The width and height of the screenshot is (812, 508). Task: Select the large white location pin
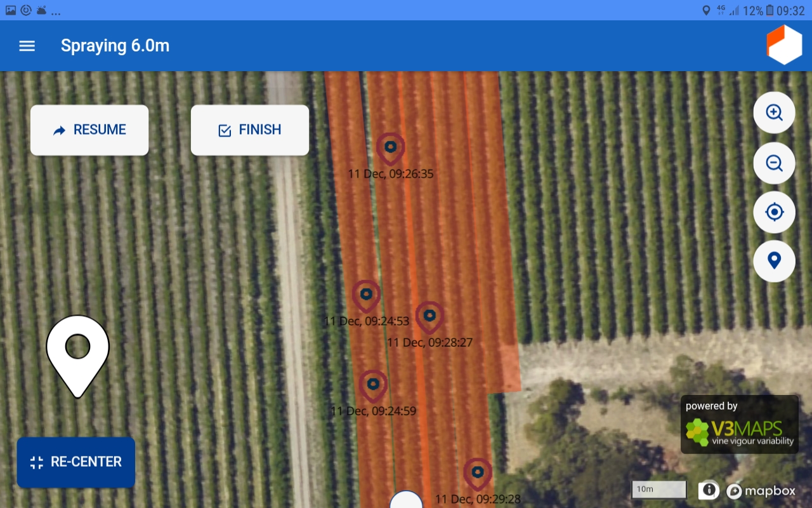click(x=78, y=356)
